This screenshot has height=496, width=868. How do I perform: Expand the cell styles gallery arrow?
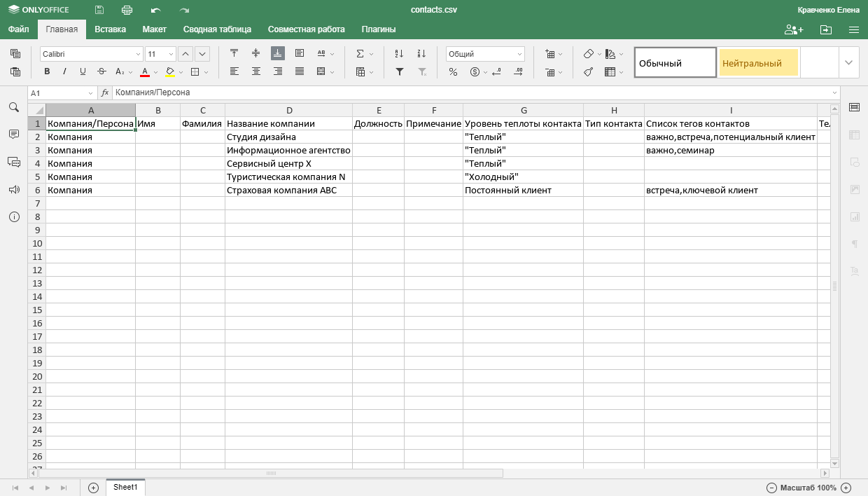click(849, 62)
